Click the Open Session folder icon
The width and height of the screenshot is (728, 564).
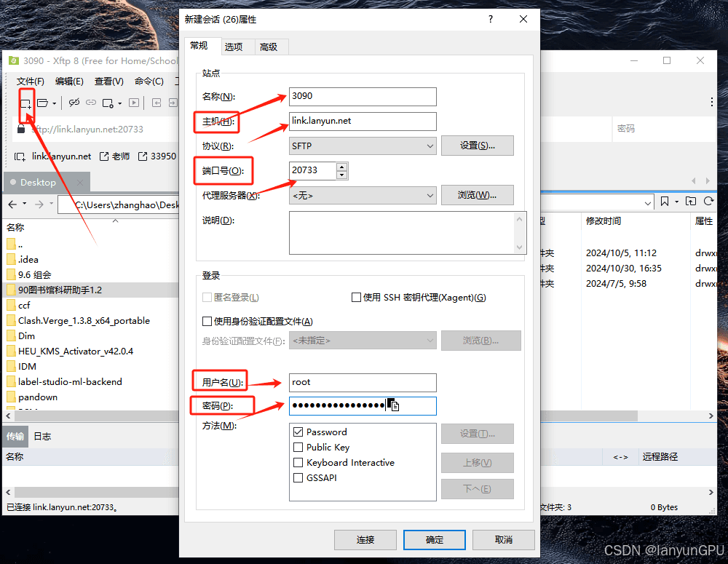point(43,103)
